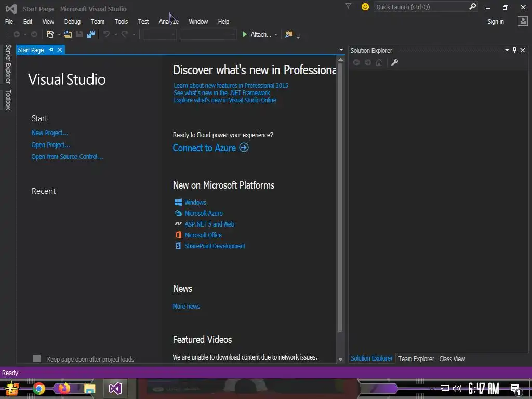Click the Navigate Backward toolbar icon
The image size is (532, 399).
tap(16, 34)
